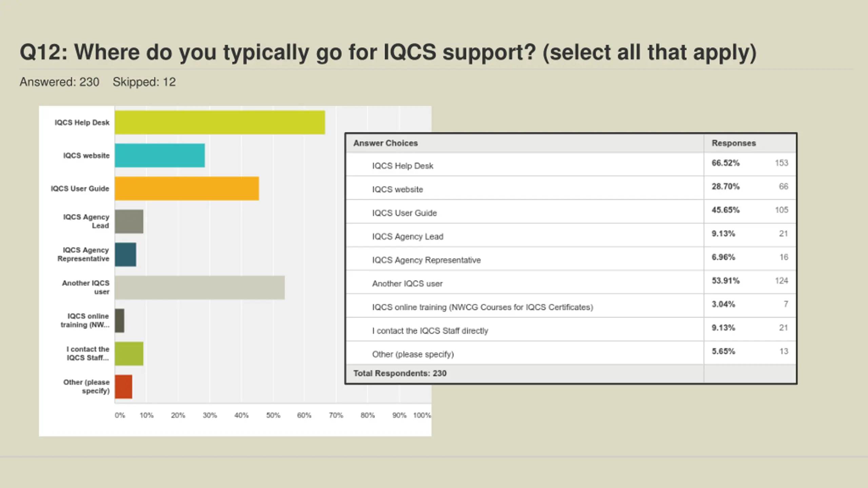Select the dark teal Agency Representative bar
Screen dimensions: 868x488
125,255
